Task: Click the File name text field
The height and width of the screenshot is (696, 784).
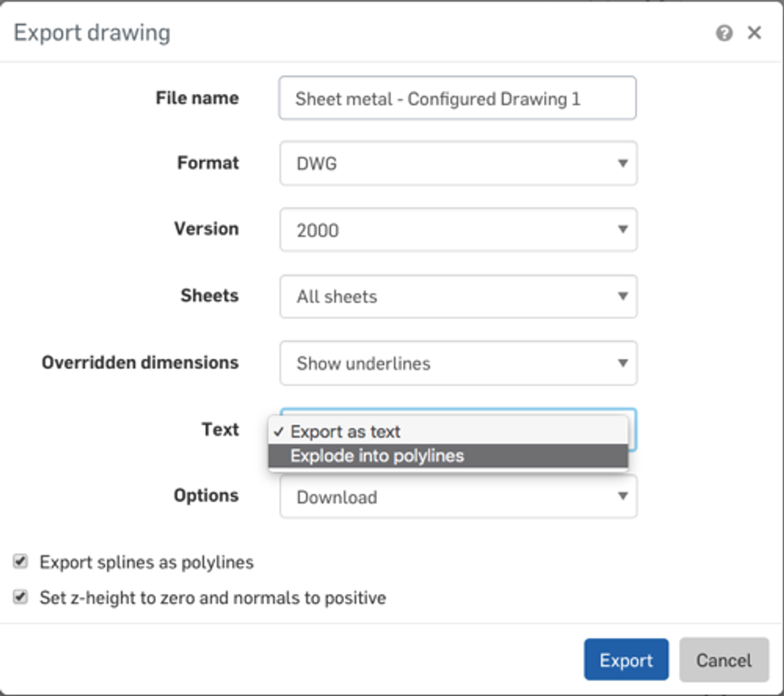Action: click(x=457, y=98)
